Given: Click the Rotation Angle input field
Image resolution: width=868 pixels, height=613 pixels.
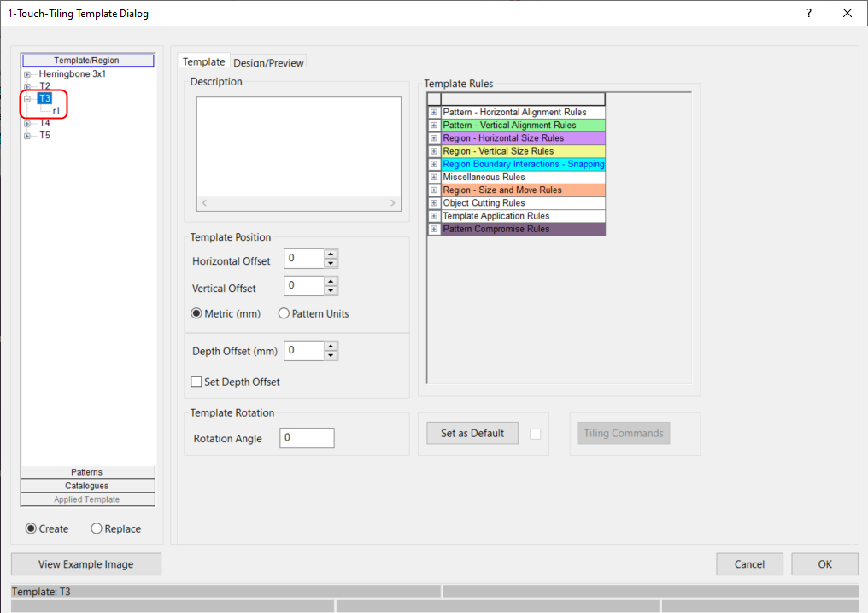Looking at the screenshot, I should point(307,438).
